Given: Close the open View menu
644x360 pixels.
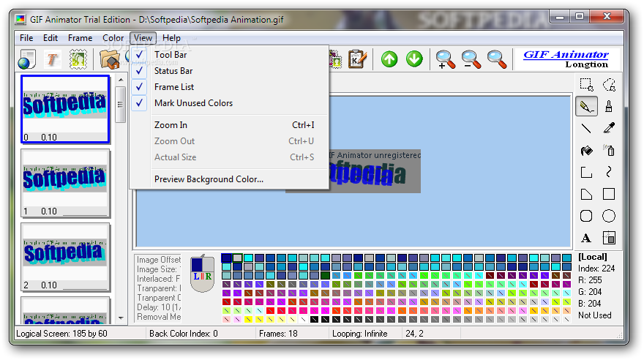Looking at the screenshot, I should point(143,38).
